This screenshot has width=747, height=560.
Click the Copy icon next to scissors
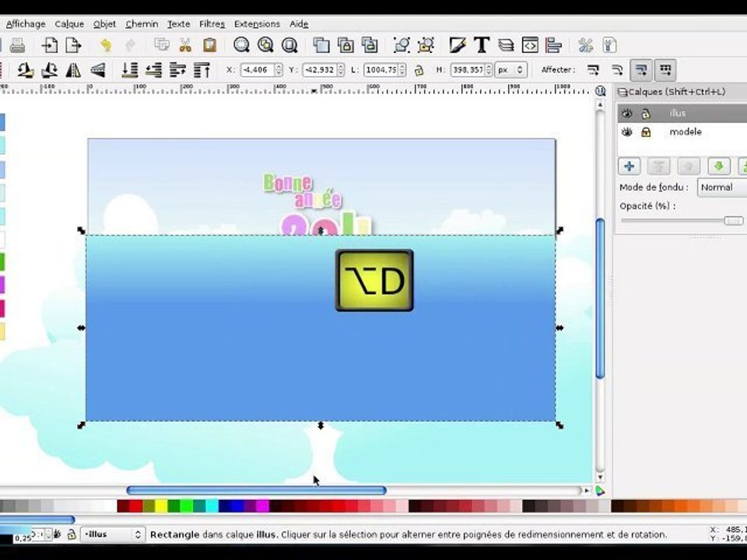coord(162,45)
